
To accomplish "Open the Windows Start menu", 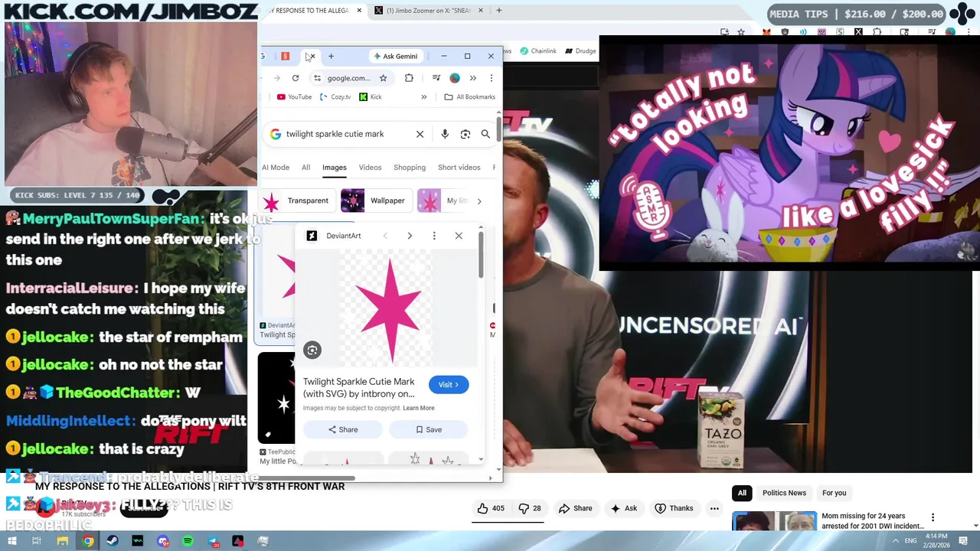I will click(x=11, y=542).
